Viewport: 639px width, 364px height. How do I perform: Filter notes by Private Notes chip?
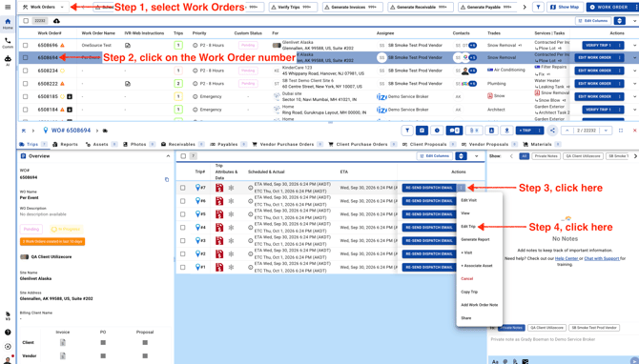[x=546, y=156]
